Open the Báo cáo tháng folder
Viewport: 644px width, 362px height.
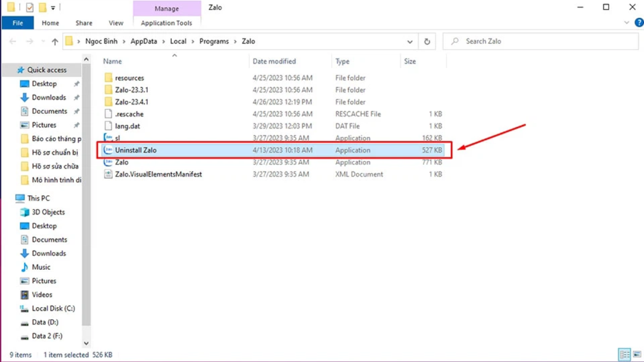tap(56, 139)
